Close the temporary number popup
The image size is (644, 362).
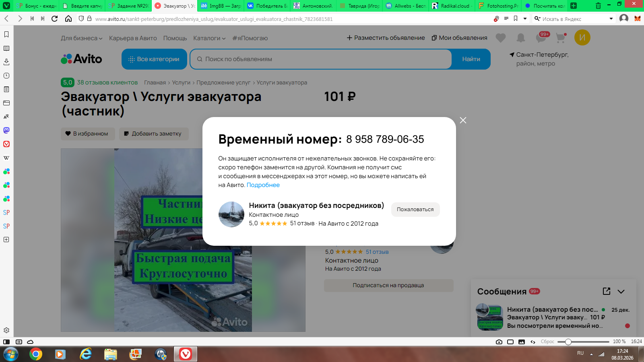463,120
